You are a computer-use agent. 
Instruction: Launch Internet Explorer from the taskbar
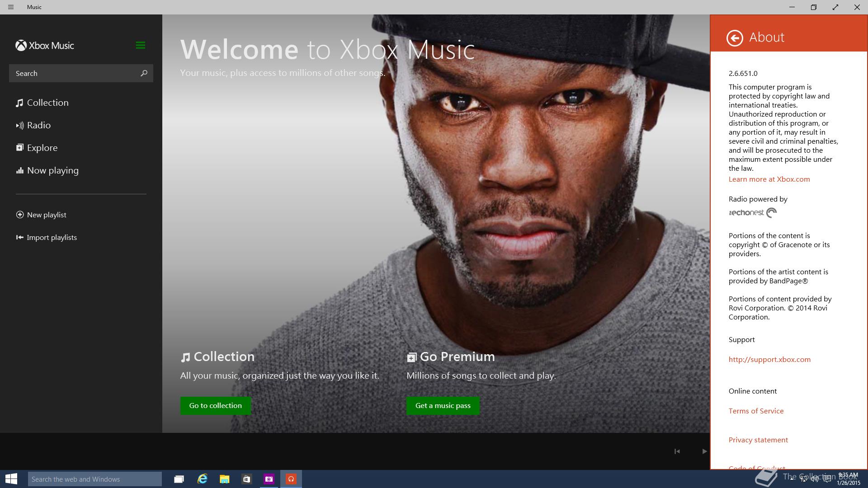(x=202, y=479)
